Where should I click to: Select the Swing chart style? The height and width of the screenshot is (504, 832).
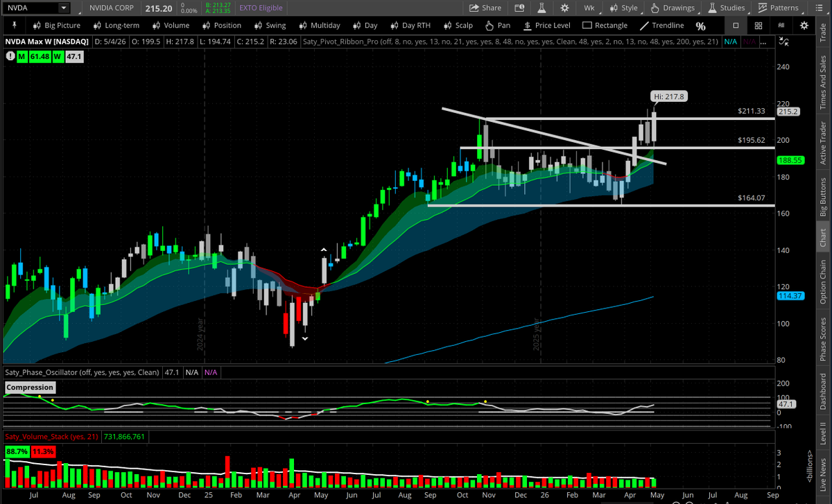269,26
